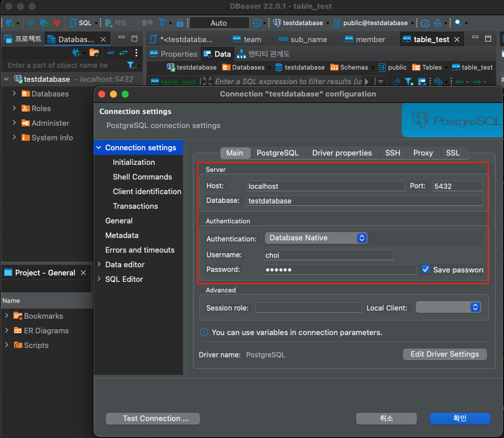Viewport: 504px width, 438px height.
Task: Click the blue boxes tools icon in toolbar
Action: click(437, 23)
